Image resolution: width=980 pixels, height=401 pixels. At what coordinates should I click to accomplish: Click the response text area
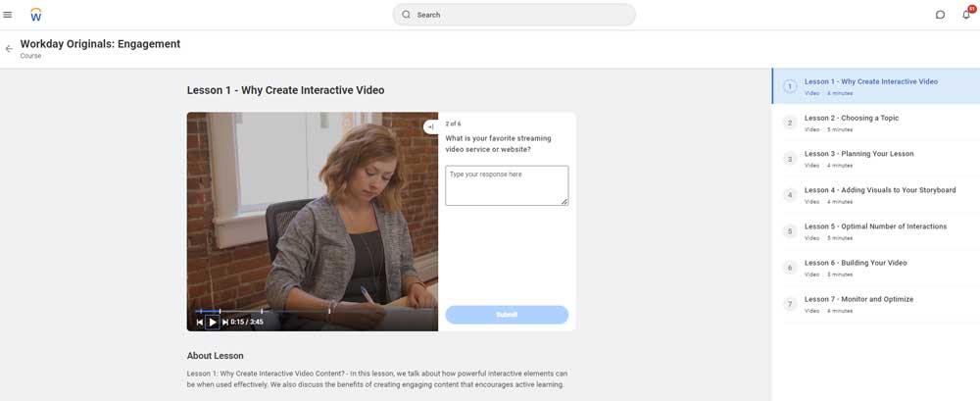pyautogui.click(x=507, y=185)
